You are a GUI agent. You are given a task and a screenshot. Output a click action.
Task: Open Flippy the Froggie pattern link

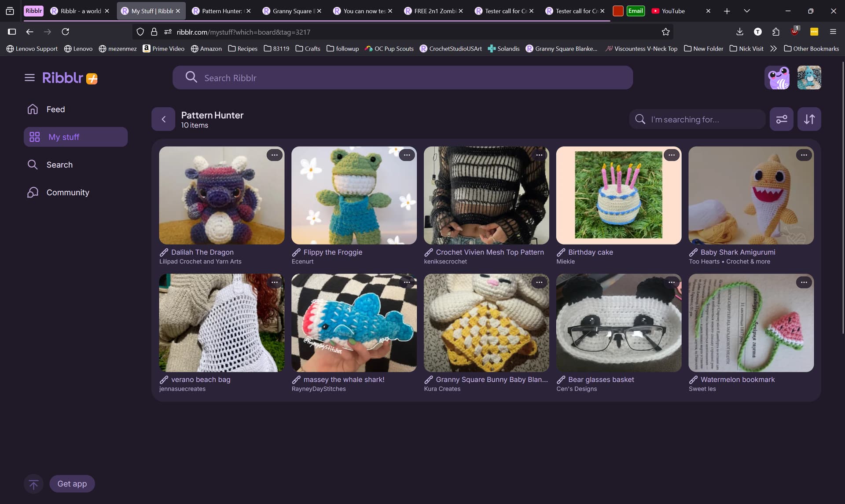[333, 252]
